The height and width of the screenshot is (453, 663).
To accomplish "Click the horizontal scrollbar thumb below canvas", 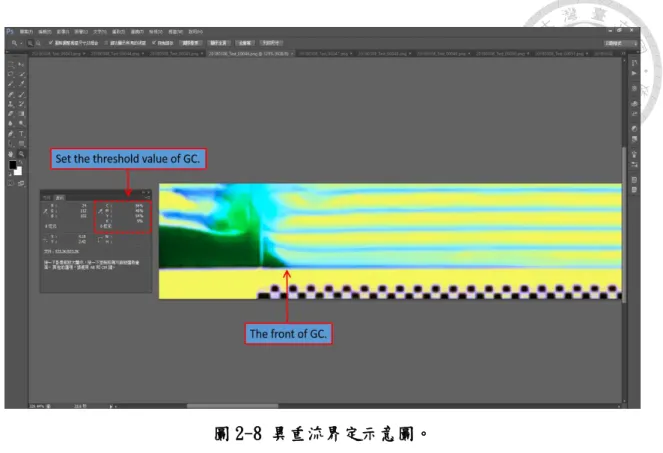I will [x=233, y=406].
